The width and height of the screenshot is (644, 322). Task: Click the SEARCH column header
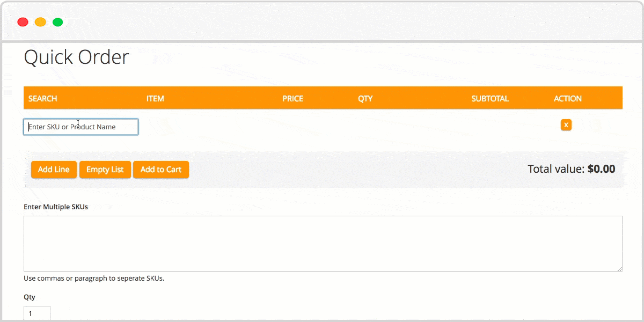coord(43,99)
